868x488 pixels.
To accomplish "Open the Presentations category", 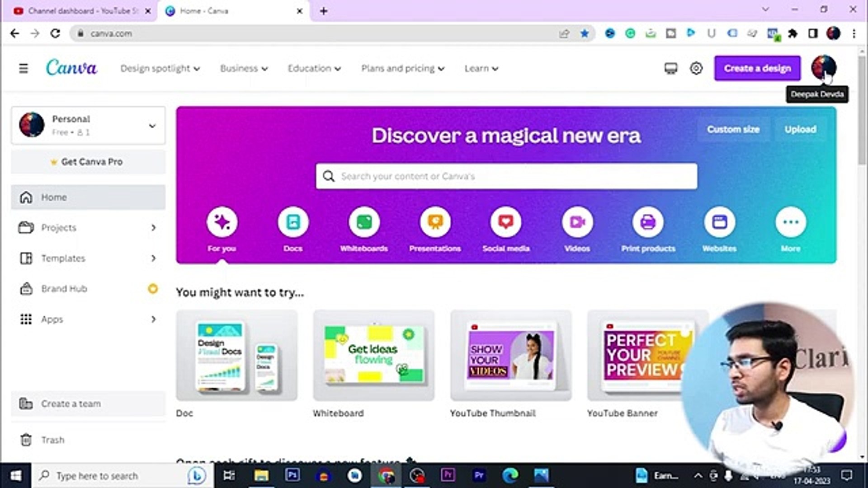I will 434,222.
